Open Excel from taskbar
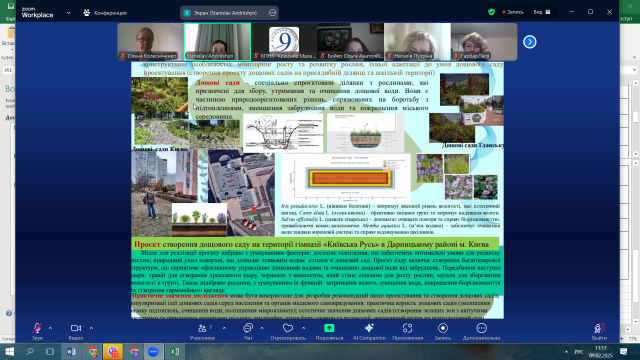This screenshot has height=360, width=640. pos(175,351)
